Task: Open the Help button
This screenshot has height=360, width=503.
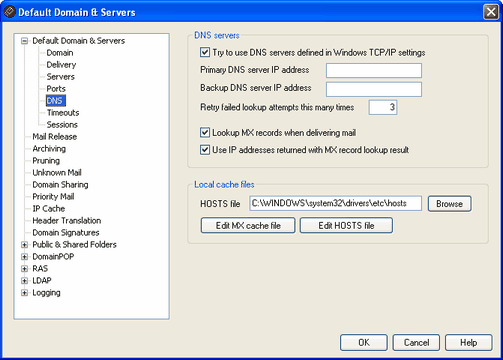Action: 468,343
